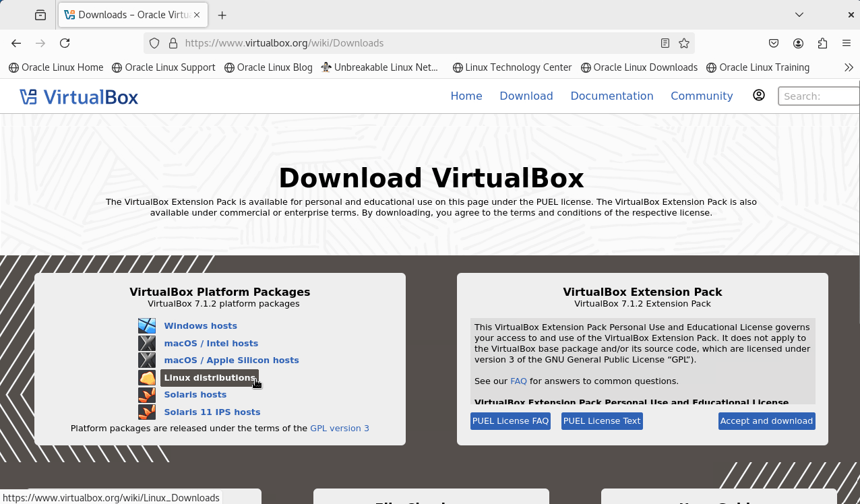Image resolution: width=860 pixels, height=504 pixels.
Task: Bookmark this page with the star icon
Action: [x=684, y=43]
